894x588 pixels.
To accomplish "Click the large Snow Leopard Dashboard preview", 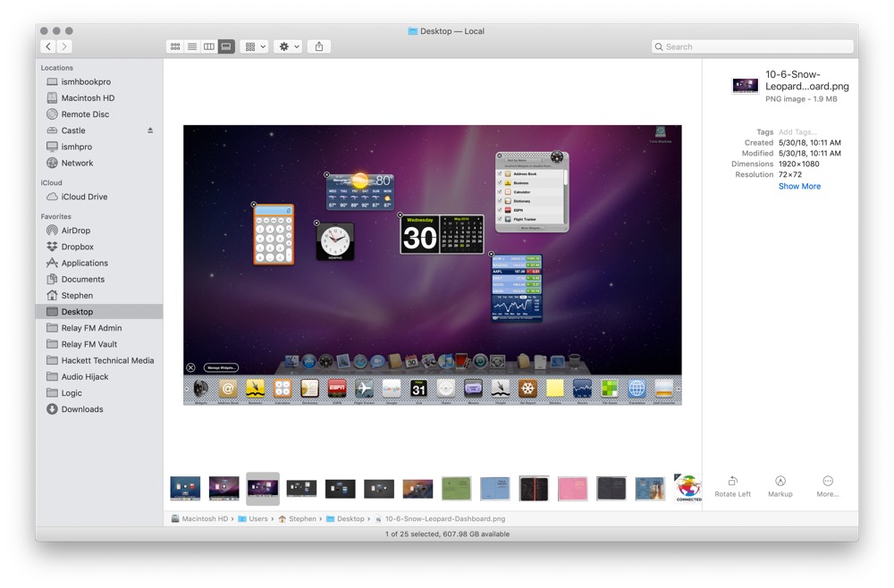I will [432, 265].
